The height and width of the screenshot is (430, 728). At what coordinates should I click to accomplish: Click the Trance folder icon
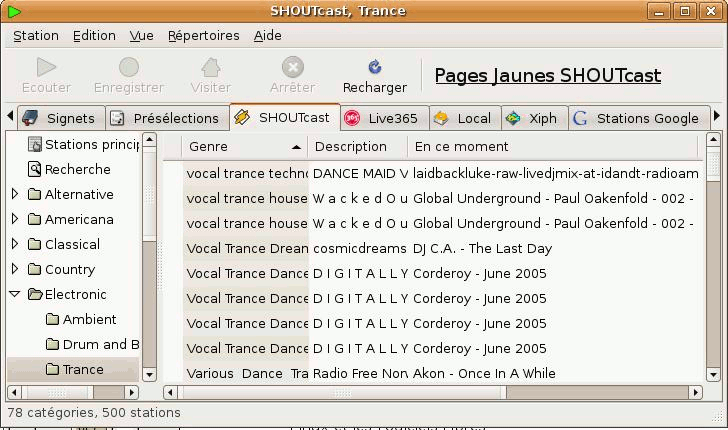coord(52,370)
